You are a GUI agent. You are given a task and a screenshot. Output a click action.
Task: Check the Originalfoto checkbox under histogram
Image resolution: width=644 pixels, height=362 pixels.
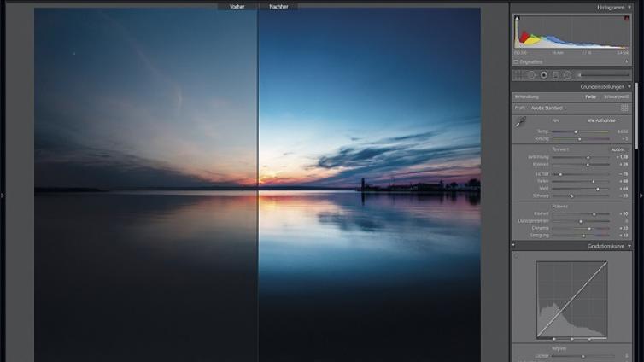(x=516, y=62)
